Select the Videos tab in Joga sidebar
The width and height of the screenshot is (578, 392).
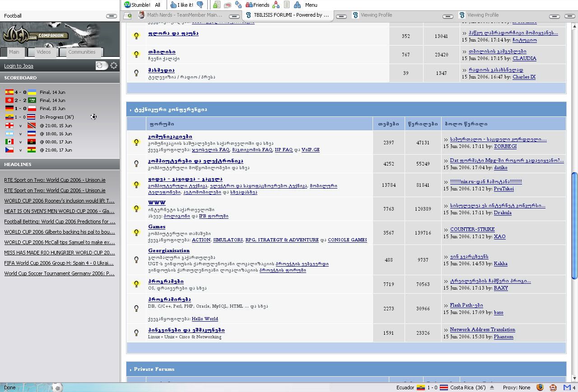(x=43, y=52)
